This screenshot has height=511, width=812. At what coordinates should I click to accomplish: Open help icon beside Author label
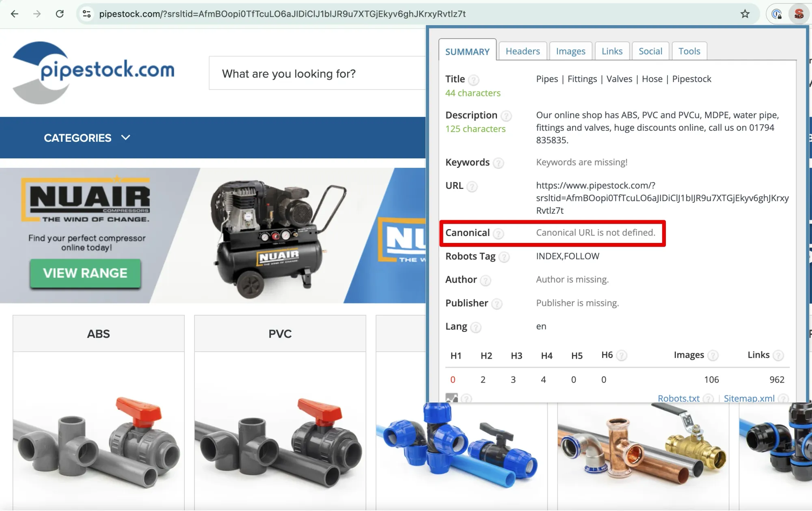[x=485, y=280]
